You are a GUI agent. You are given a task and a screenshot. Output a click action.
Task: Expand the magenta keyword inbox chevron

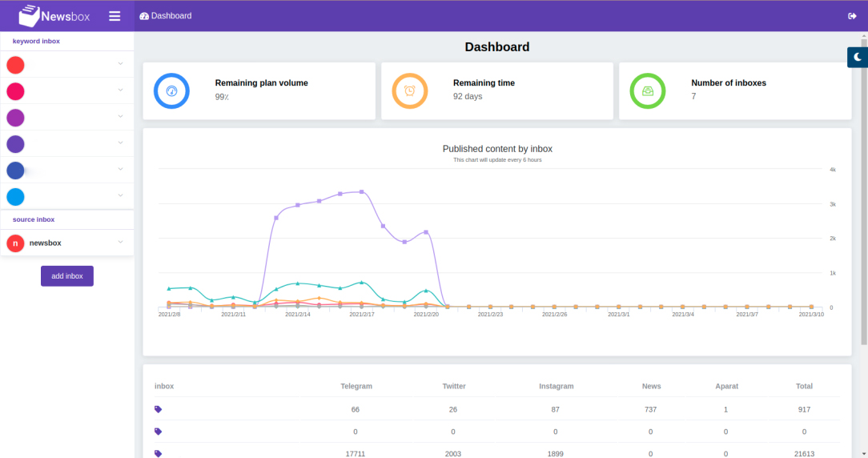(120, 116)
